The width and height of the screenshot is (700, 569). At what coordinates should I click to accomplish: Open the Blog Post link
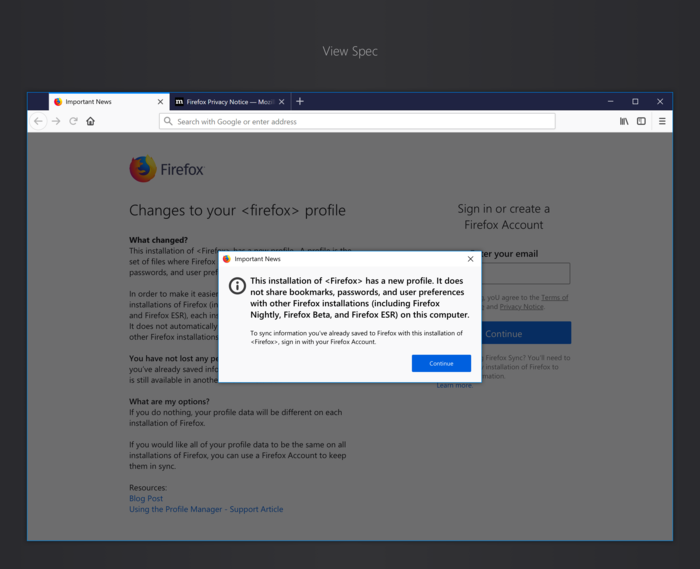146,498
